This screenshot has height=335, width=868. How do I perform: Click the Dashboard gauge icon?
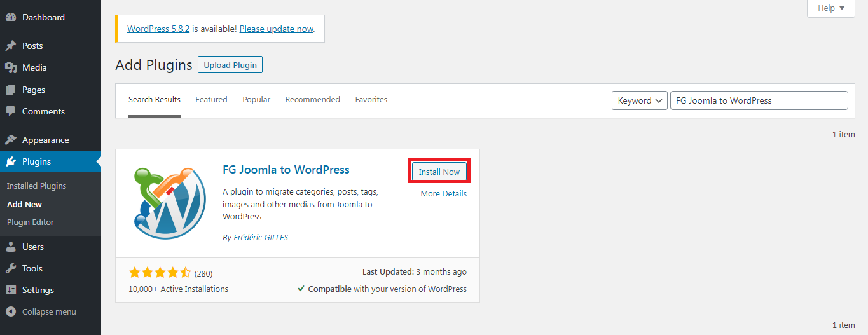point(11,17)
